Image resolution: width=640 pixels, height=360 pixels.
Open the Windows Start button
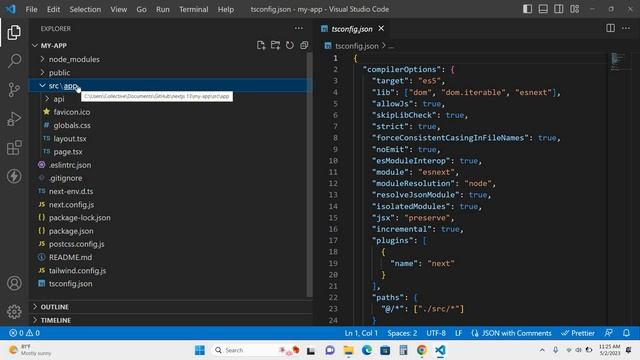click(x=200, y=350)
